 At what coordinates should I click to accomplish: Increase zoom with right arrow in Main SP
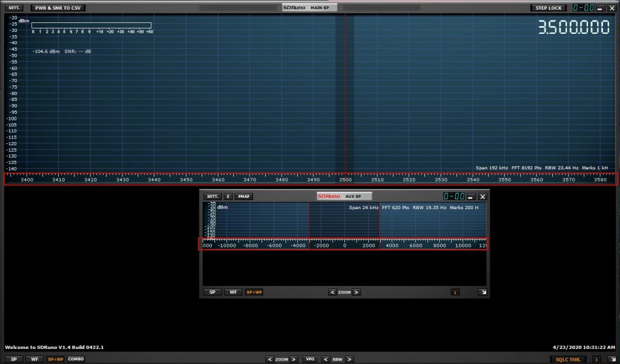[294, 359]
